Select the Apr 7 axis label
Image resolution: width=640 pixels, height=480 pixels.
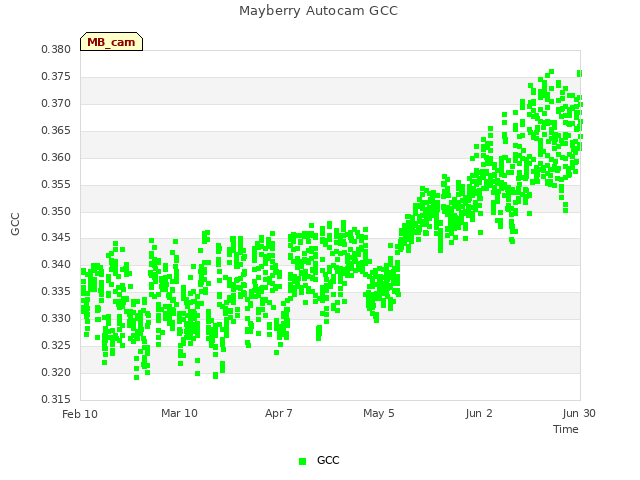[279, 413]
